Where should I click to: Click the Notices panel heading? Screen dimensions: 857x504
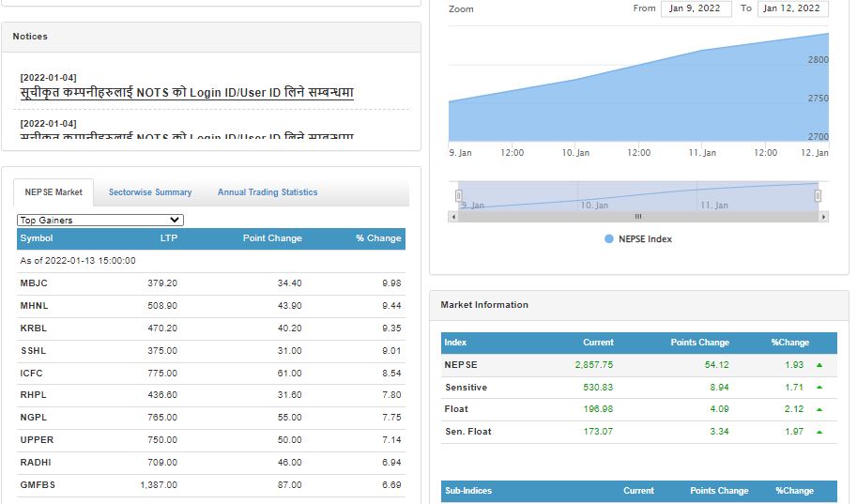point(30,37)
